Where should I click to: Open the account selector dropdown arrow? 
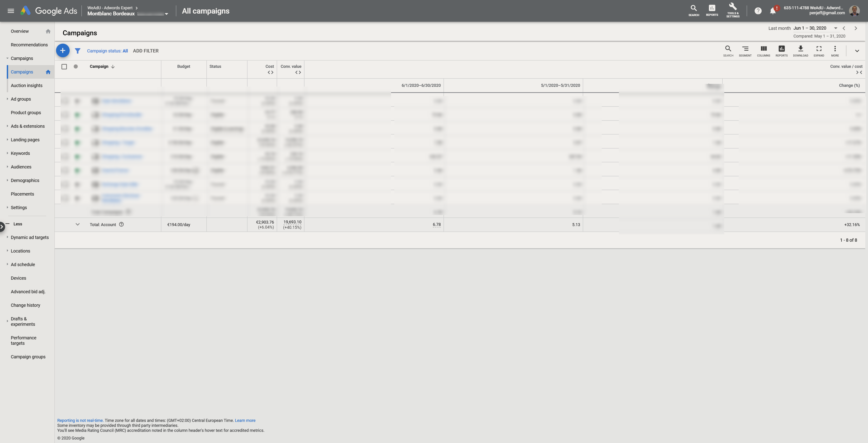tap(166, 14)
